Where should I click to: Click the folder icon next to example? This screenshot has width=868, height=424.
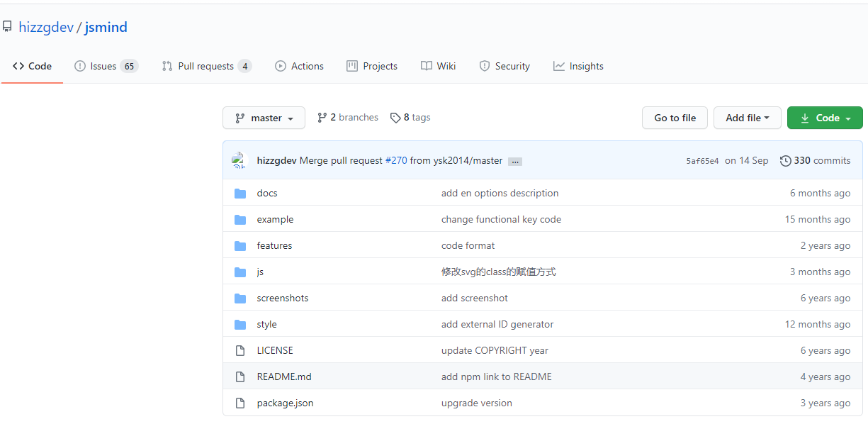pos(240,220)
